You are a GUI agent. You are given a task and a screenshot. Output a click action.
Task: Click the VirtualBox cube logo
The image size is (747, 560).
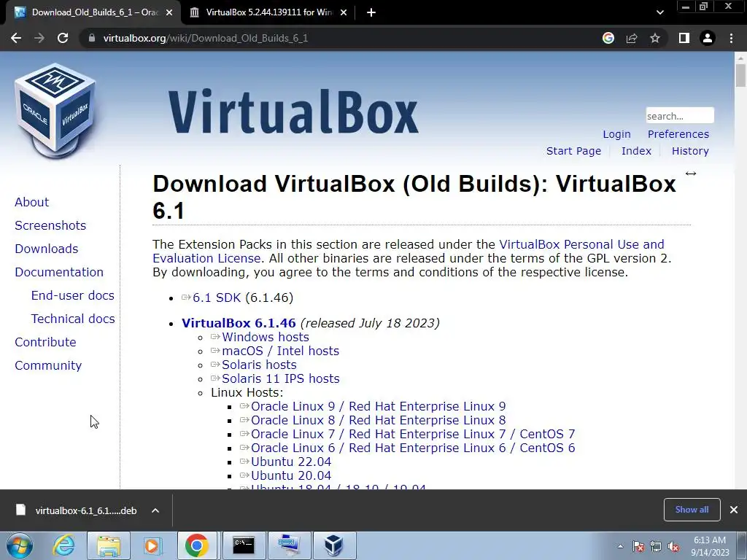coord(55,111)
